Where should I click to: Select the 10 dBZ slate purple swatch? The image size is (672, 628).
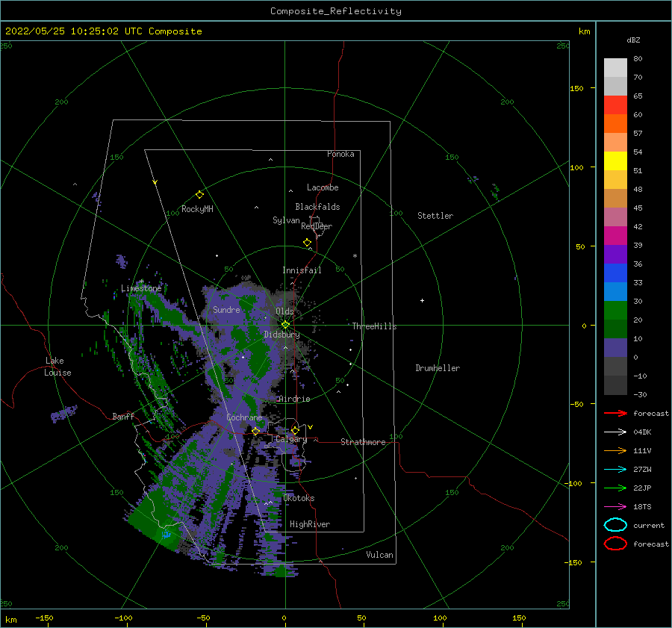point(615,348)
